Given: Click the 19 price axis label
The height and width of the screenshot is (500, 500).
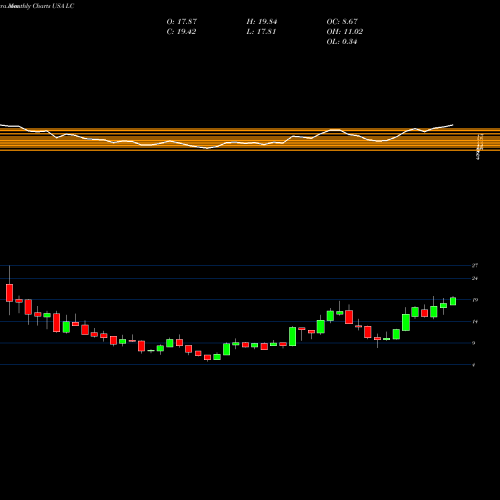Looking at the screenshot, I should click(475, 300).
